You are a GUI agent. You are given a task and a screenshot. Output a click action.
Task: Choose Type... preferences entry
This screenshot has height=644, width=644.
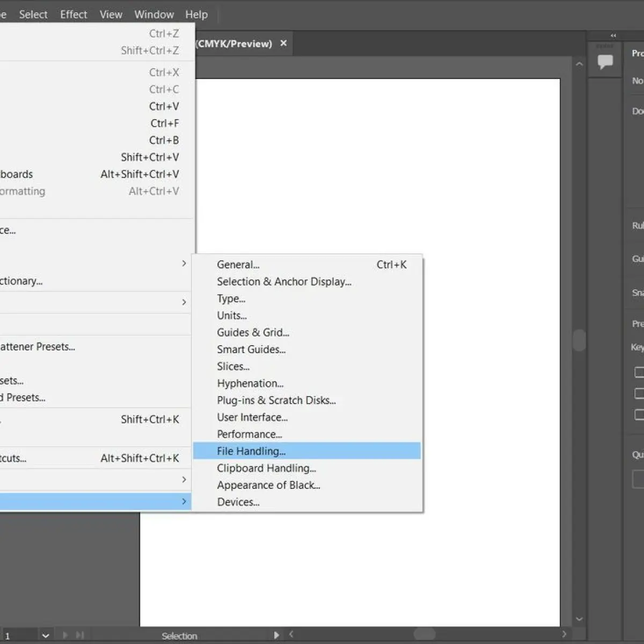click(x=307, y=298)
